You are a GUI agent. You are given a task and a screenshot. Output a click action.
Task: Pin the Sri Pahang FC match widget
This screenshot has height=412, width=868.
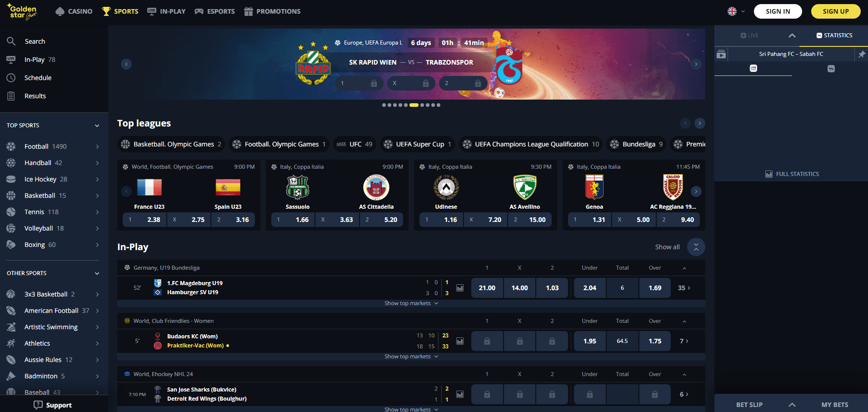click(x=862, y=54)
